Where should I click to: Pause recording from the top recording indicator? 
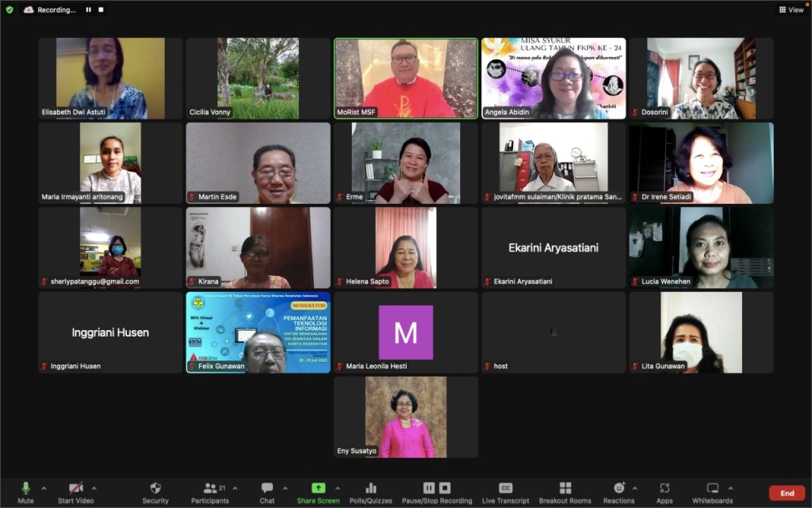88,10
